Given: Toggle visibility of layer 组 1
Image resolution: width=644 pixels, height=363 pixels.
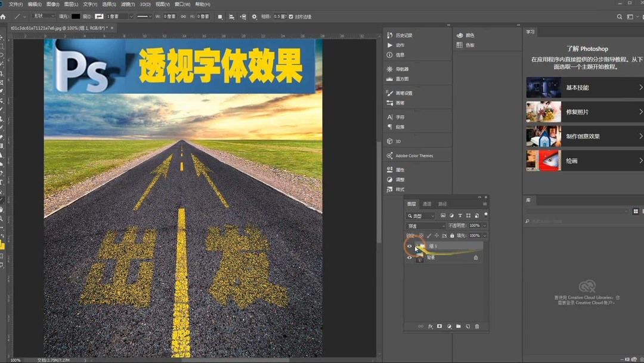Looking at the screenshot, I should (410, 246).
